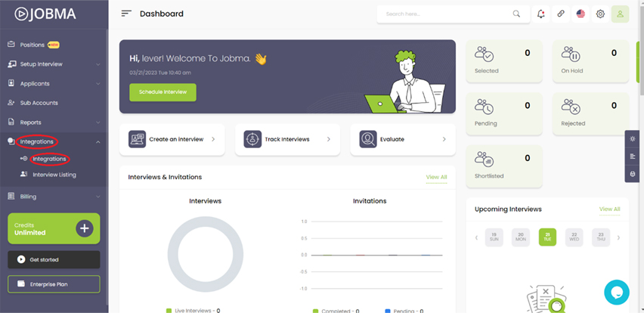Select 20 MON in the calendar

521,237
